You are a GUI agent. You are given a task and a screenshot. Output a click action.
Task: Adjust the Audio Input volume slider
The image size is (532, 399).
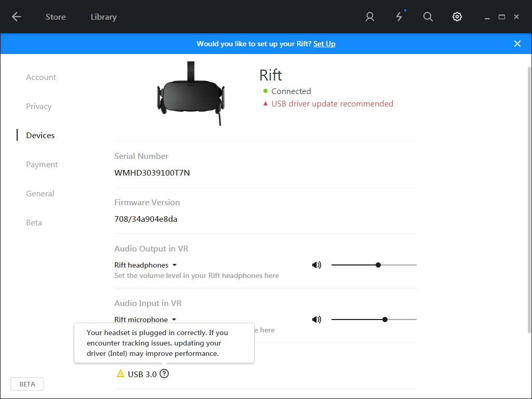tap(374, 320)
